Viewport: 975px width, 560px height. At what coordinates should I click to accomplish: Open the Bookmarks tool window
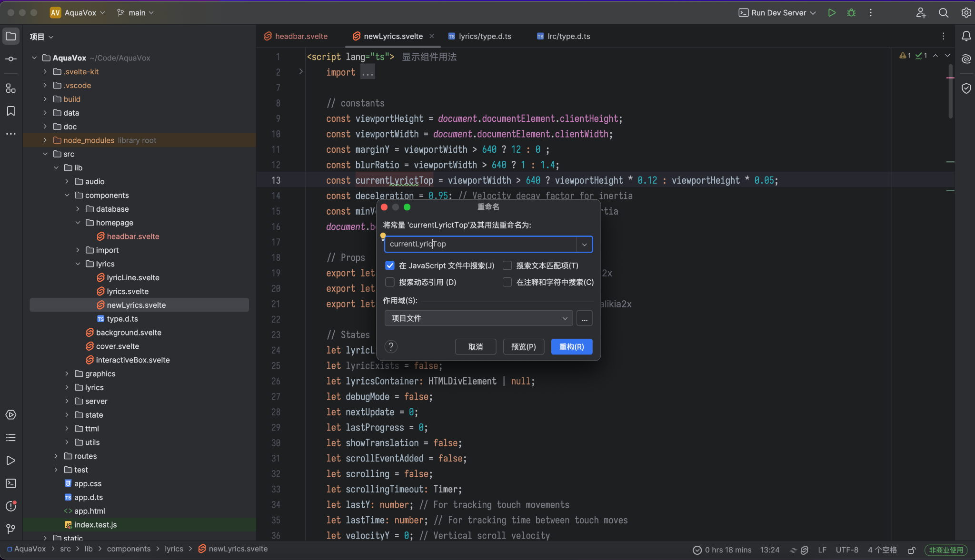point(10,110)
